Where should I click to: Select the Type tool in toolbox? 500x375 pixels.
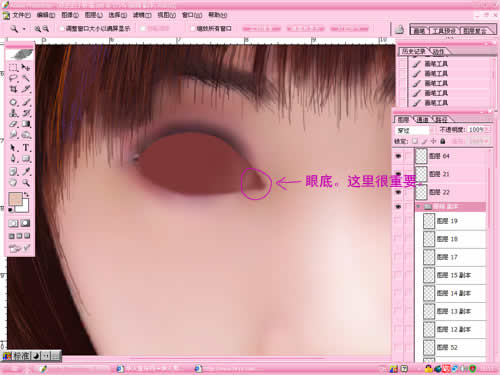(x=26, y=148)
